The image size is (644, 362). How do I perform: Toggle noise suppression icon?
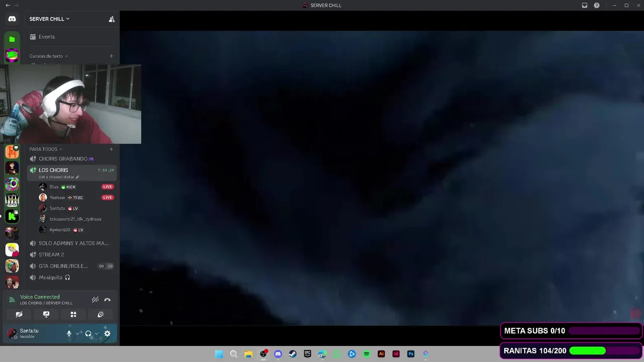[x=95, y=300]
